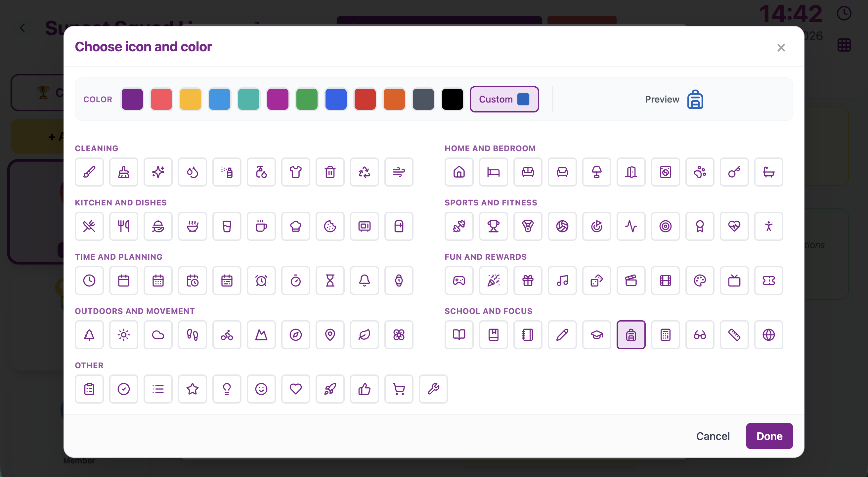Pick the compass icon under Outdoors and Movement
Viewport: 868px width, 477px height.
click(295, 335)
